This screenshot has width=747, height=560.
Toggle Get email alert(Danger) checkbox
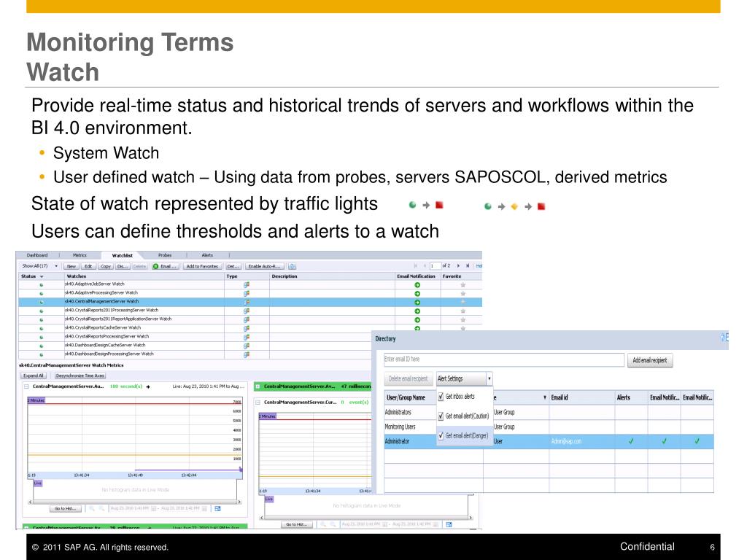pos(441,435)
